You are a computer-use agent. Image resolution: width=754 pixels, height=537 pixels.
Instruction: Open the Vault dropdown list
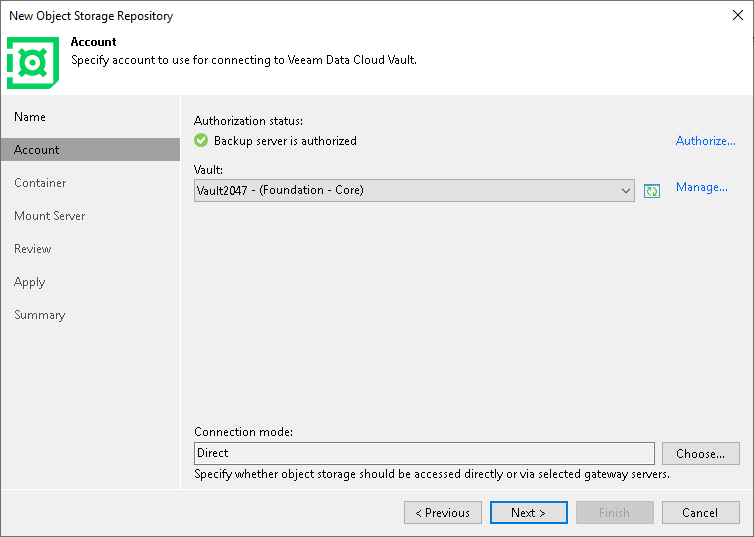[414, 190]
